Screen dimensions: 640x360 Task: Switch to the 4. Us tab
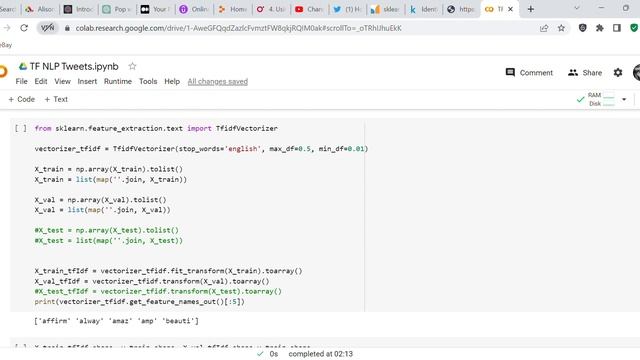click(270, 9)
